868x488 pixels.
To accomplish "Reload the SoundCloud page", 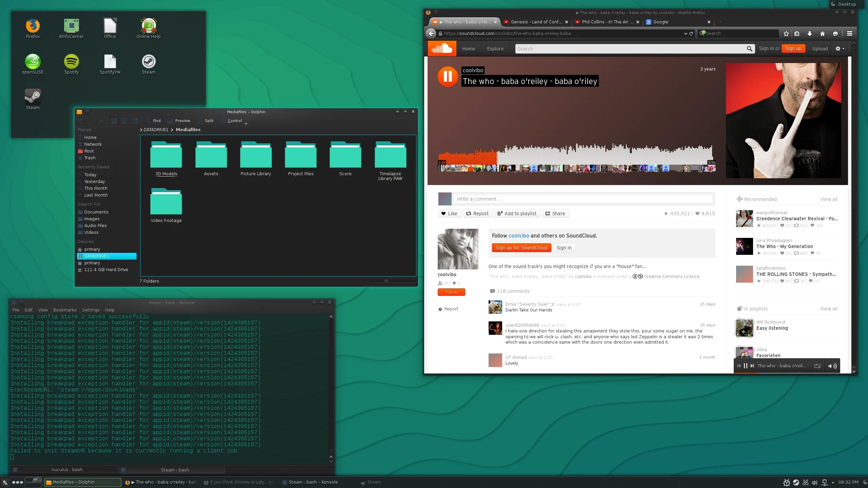I will pos(691,34).
